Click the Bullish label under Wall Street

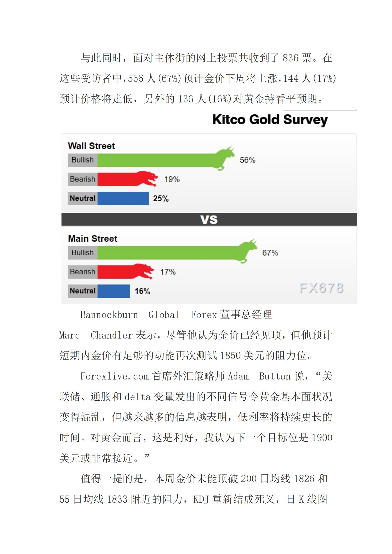[82, 160]
